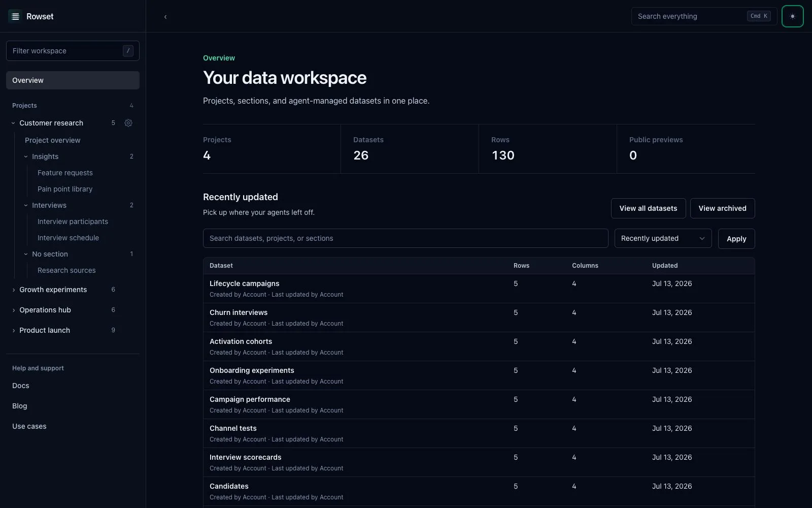Screen dimensions: 812x508
Task: Click the Projects heading in sidebar
Action: 24,106
